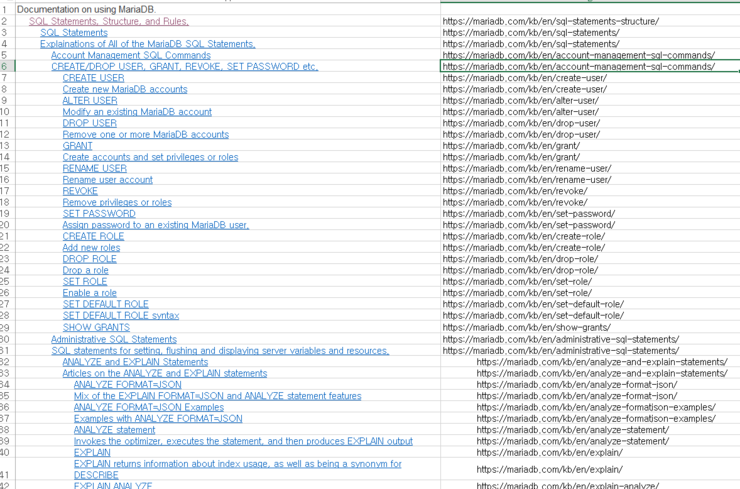Viewport: 740px width, 489px height.
Task: Click the 'Create new MariaDB accounts' link
Action: (x=125, y=89)
